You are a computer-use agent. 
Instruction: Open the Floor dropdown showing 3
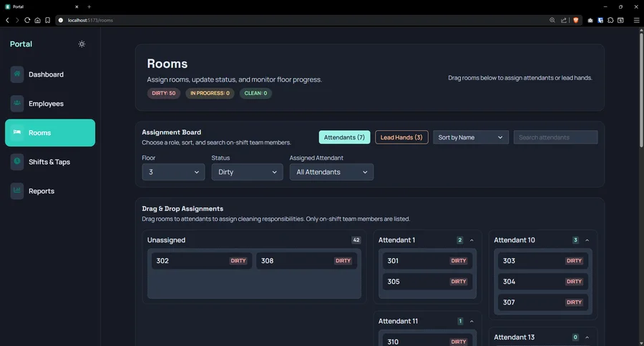point(173,172)
